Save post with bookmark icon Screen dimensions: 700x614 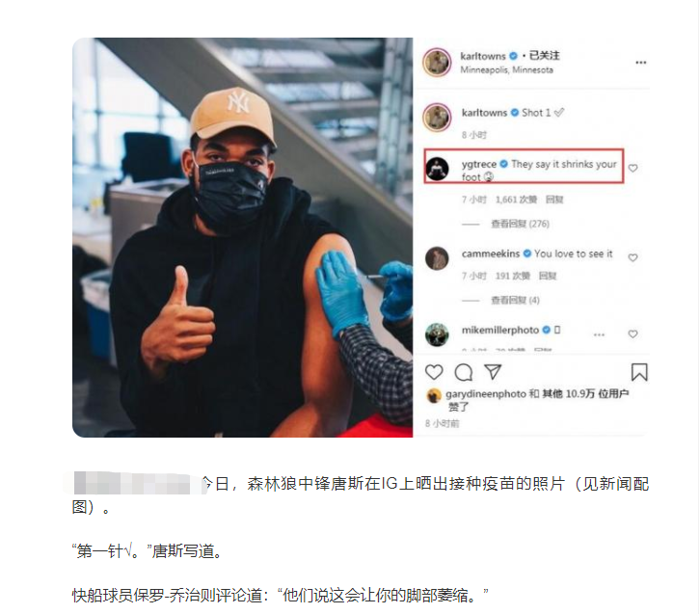(639, 372)
